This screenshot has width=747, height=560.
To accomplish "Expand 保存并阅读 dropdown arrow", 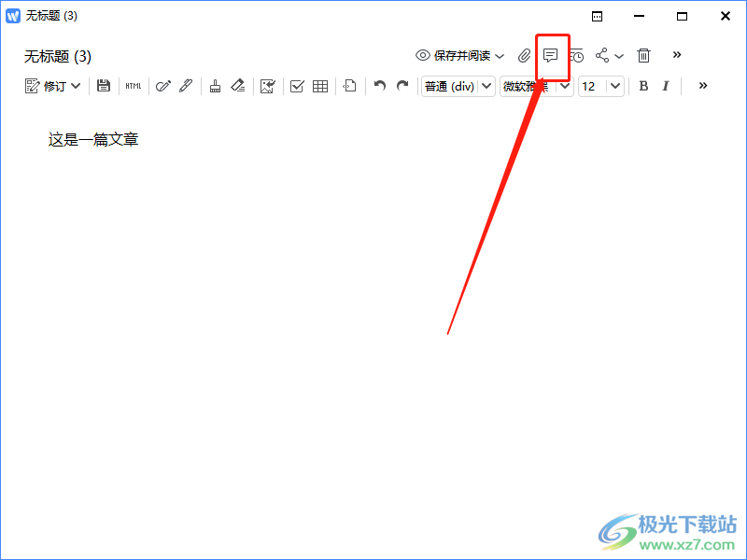I will coord(500,56).
